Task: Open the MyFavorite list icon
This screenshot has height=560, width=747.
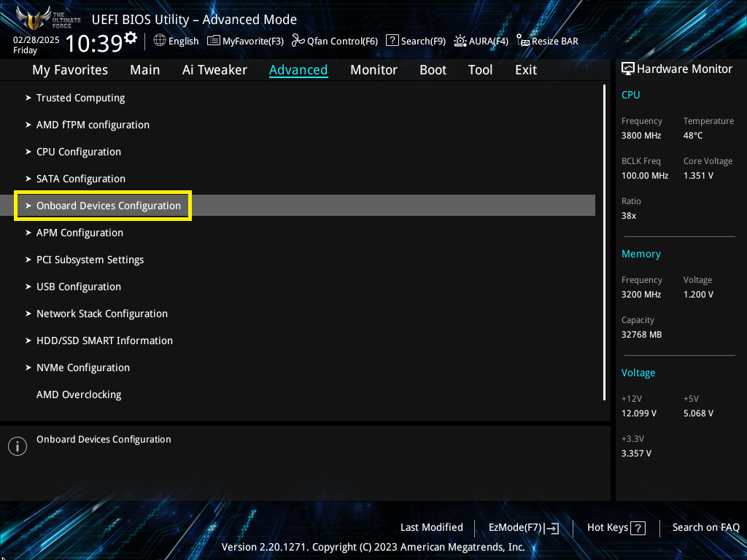Action: 214,41
